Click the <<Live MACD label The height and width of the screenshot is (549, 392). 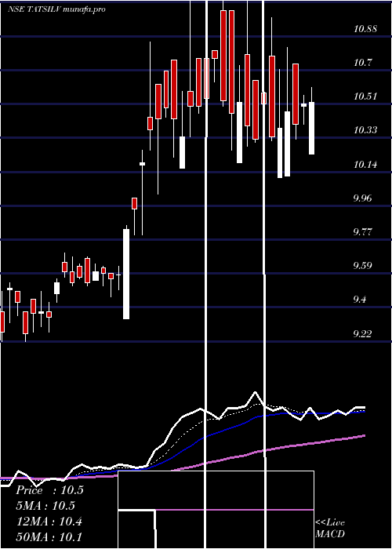coord(330,528)
